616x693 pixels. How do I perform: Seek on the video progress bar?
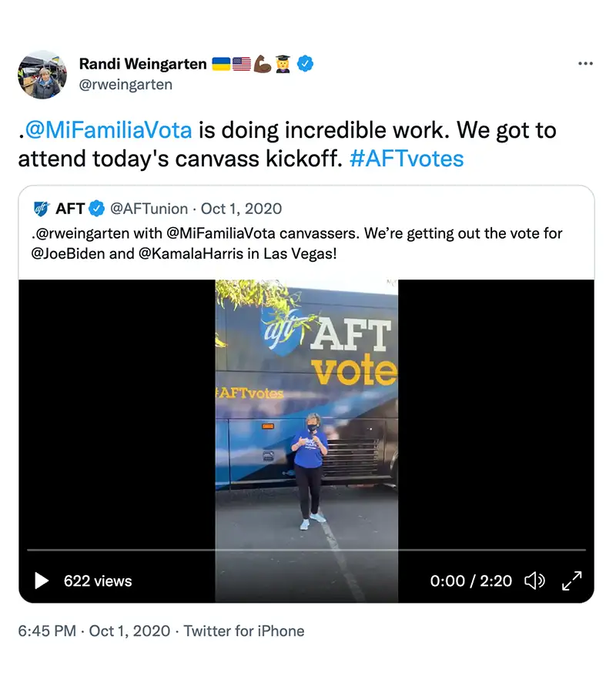306,550
